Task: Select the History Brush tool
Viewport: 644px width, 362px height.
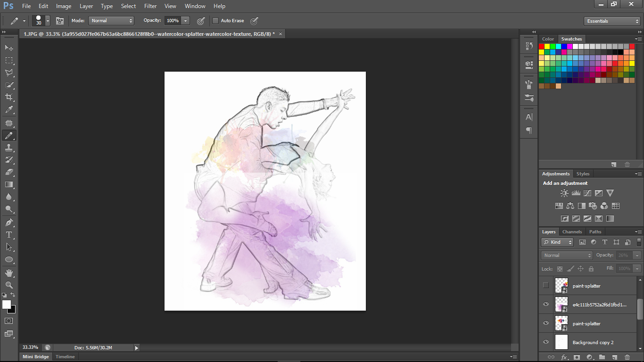Action: pyautogui.click(x=9, y=160)
